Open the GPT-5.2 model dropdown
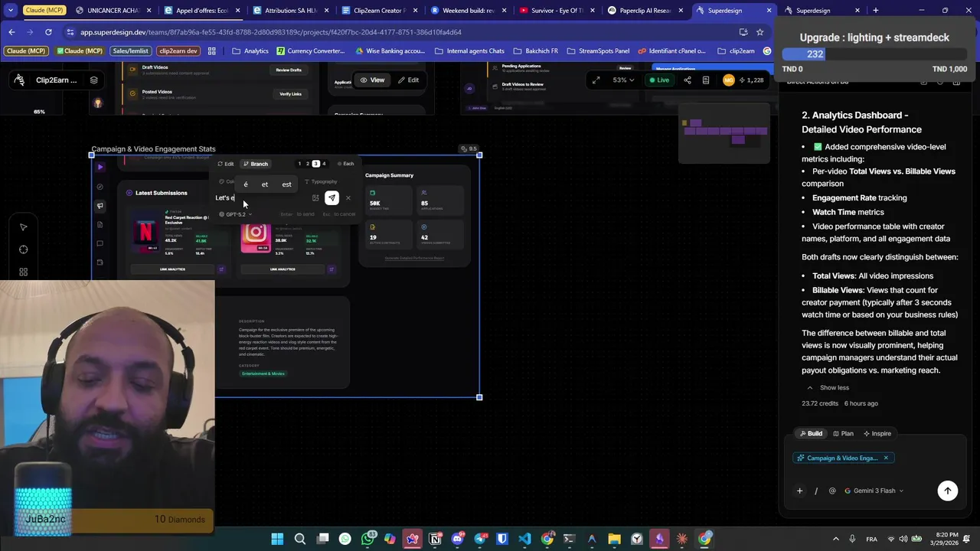The height and width of the screenshot is (551, 980). coord(235,214)
